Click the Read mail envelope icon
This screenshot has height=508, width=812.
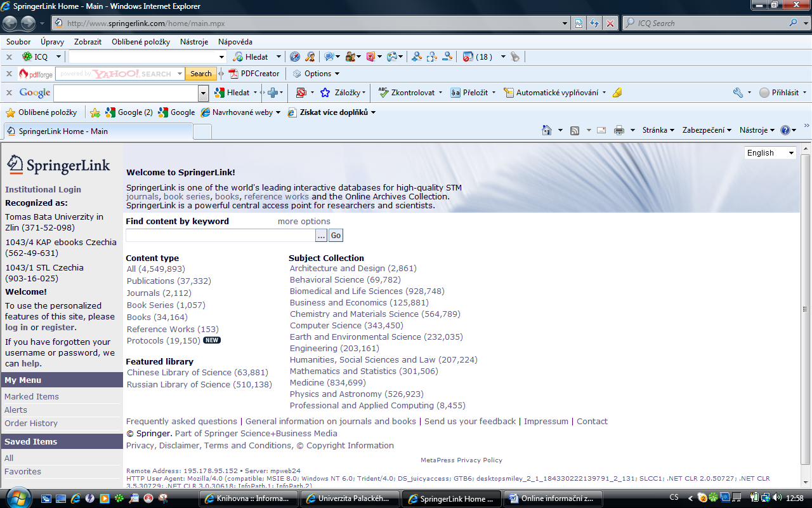pos(601,130)
